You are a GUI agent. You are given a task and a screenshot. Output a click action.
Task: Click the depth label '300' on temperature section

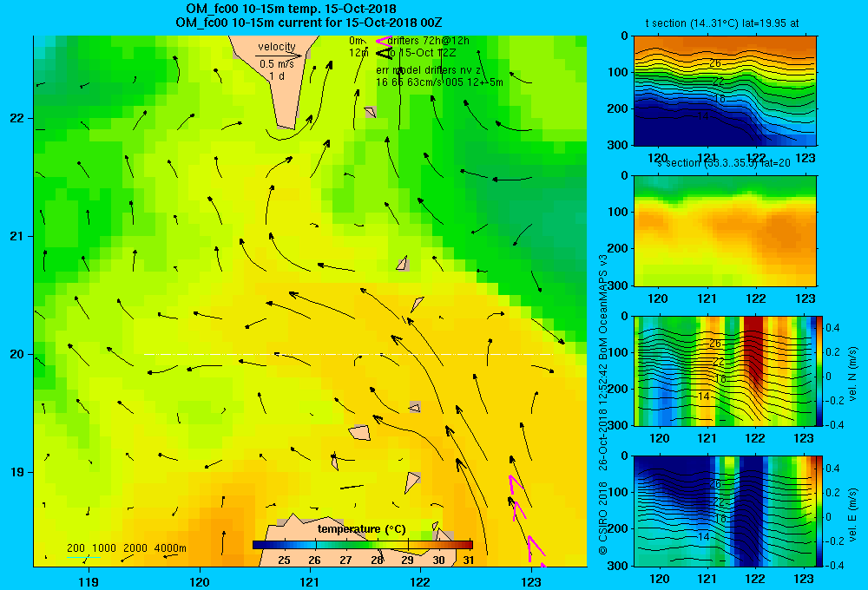coord(617,145)
